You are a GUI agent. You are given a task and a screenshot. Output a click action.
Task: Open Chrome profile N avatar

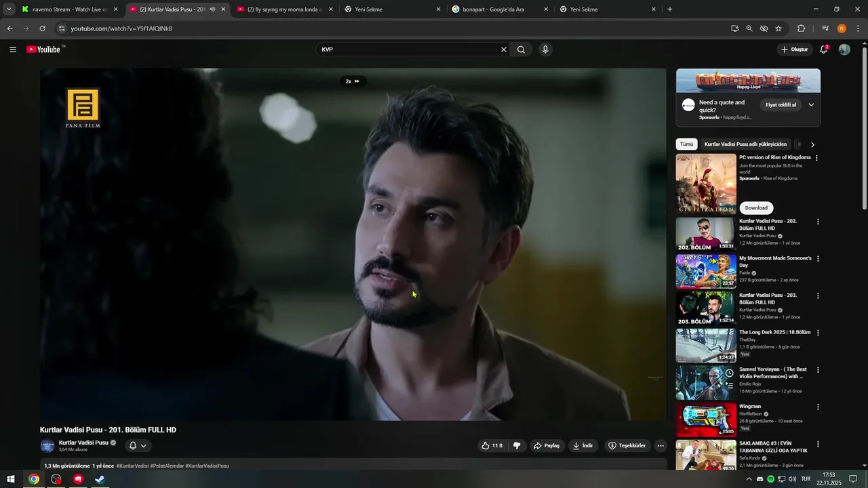pyautogui.click(x=842, y=28)
